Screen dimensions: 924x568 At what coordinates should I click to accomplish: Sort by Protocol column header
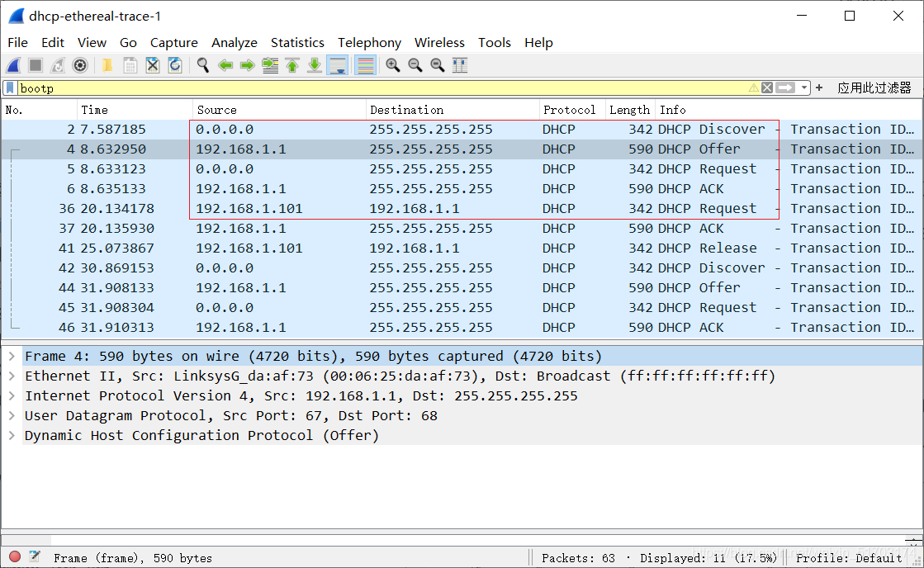[x=572, y=110]
